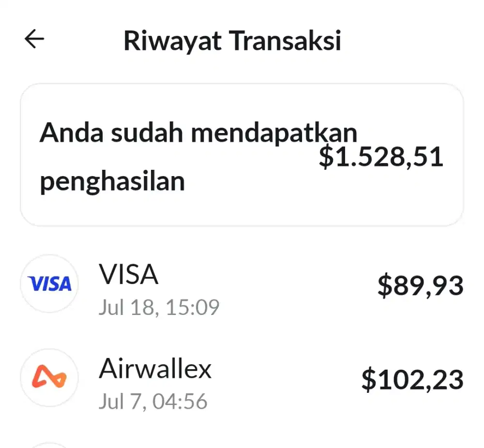
Task: Tap the word penghasilan in the card
Action: click(112, 182)
